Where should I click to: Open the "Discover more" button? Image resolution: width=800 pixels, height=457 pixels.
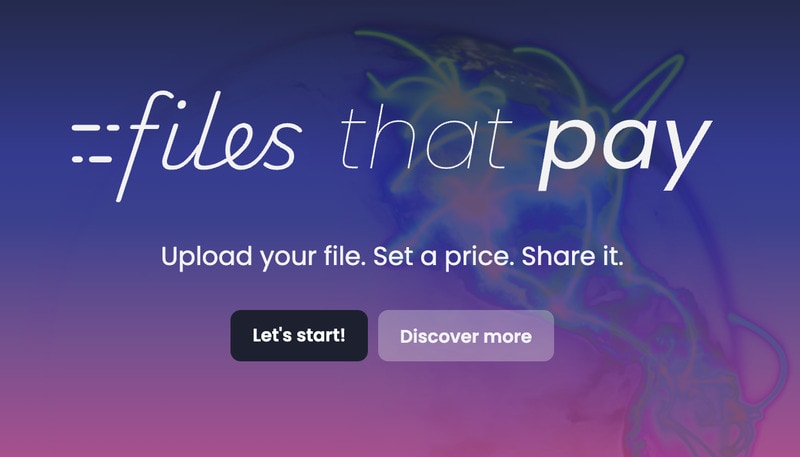[466, 336]
